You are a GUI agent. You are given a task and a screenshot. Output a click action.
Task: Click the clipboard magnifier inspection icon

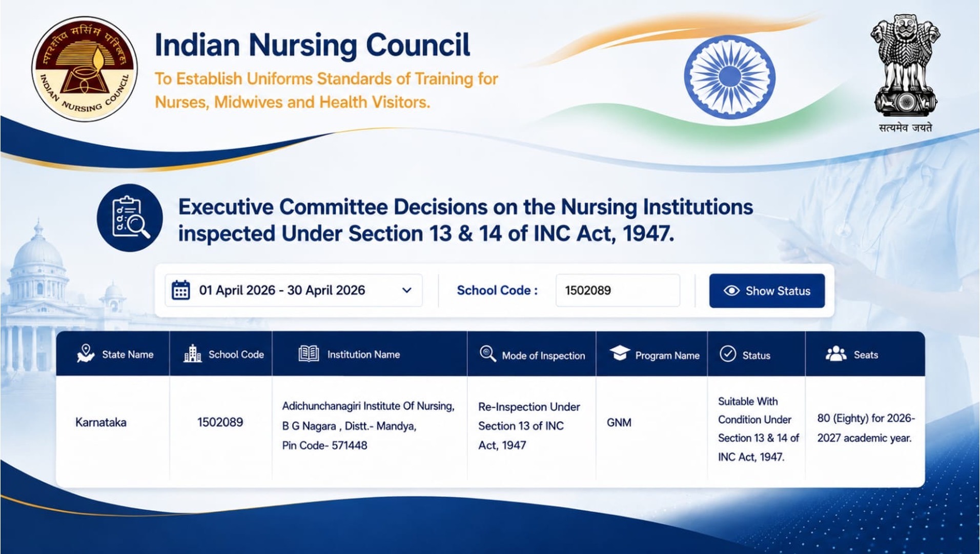(x=130, y=217)
